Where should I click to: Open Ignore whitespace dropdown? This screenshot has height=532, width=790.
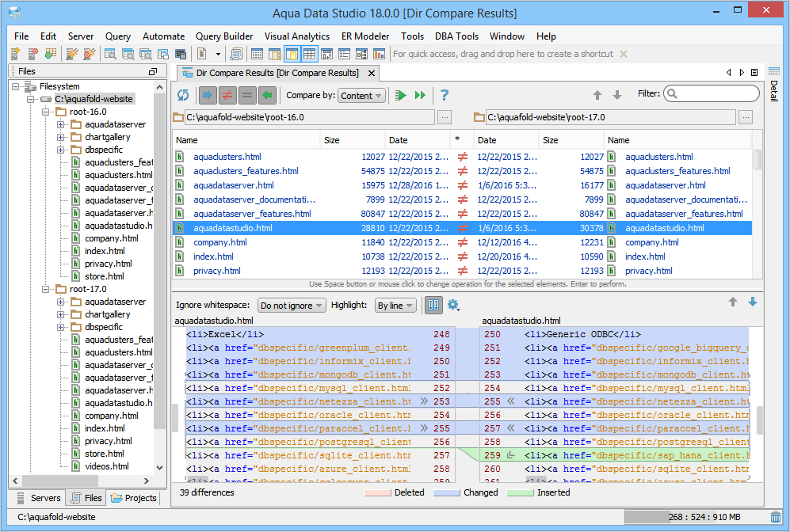click(x=292, y=306)
